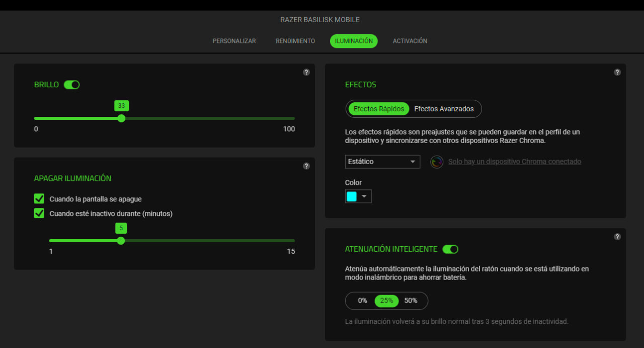Click the 'BRILLO' label
The image size is (644, 348).
coord(46,85)
